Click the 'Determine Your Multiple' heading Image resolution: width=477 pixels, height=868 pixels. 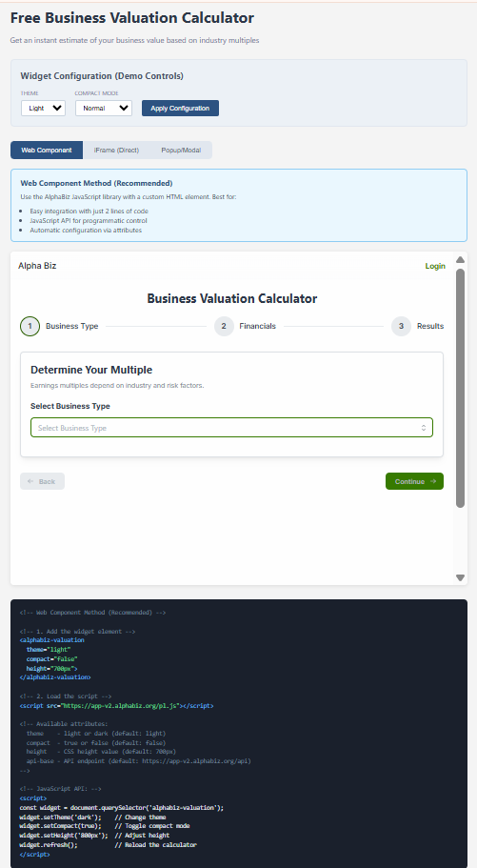point(91,370)
